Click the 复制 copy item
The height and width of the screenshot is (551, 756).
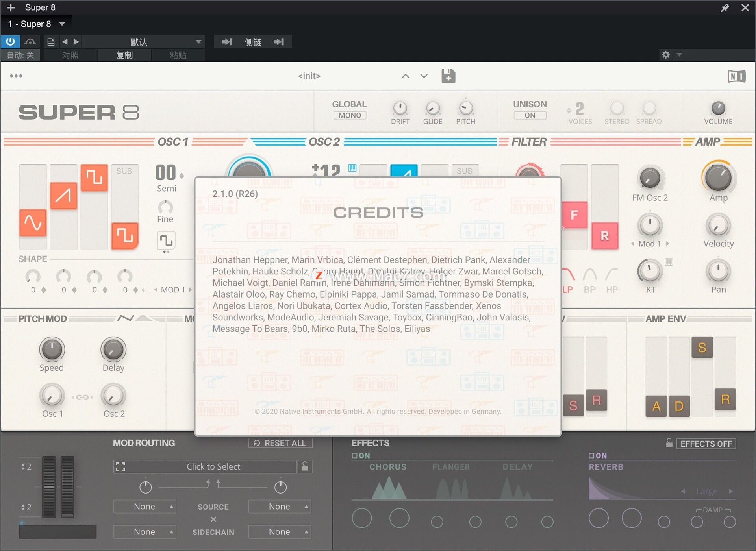pos(124,55)
